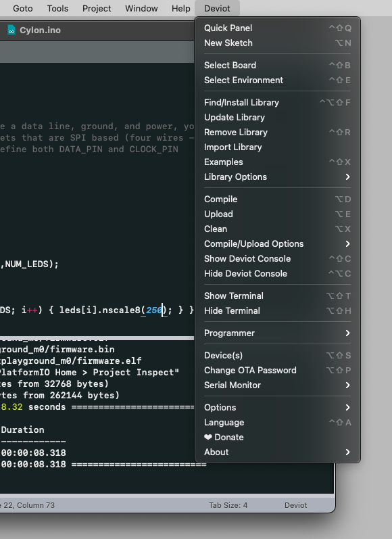Image resolution: width=392 pixels, height=539 pixels.
Task: Click the SPI based comment line
Action: (x=97, y=138)
